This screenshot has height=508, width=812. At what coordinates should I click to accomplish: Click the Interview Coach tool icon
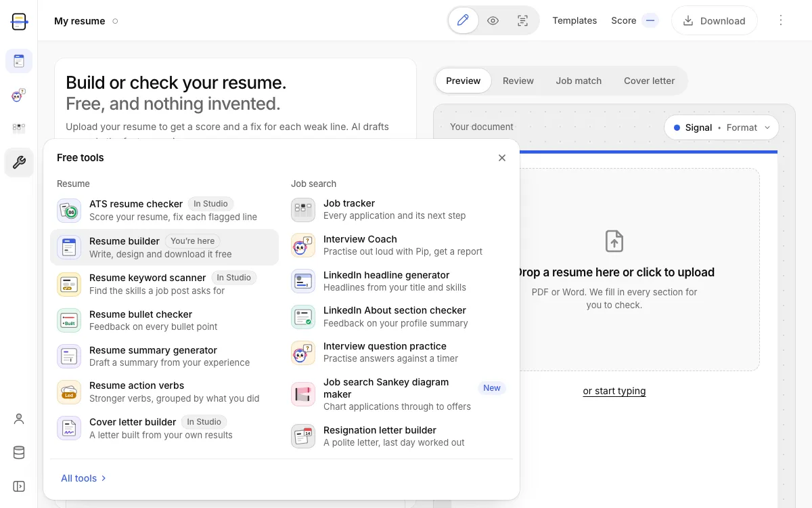[x=303, y=245]
